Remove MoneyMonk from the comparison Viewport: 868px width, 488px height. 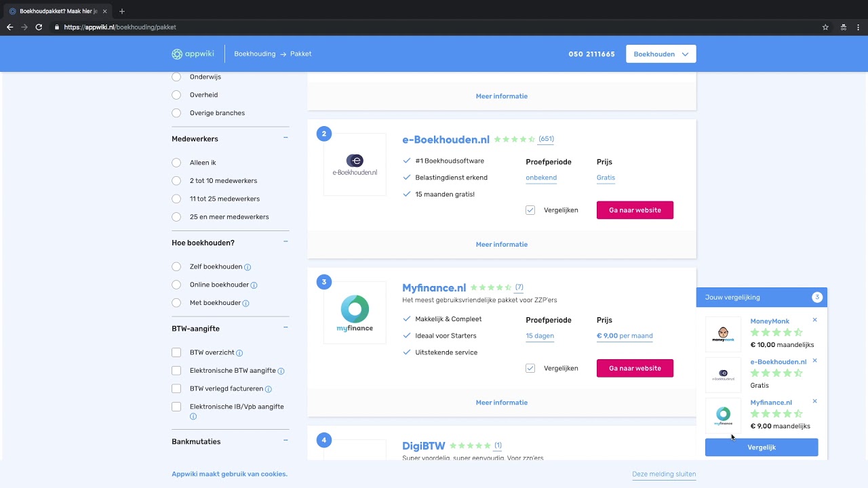(814, 320)
